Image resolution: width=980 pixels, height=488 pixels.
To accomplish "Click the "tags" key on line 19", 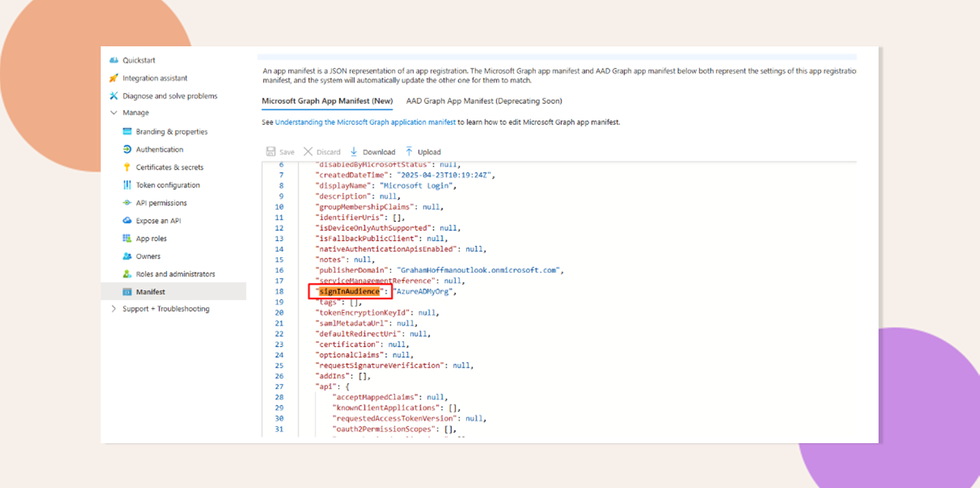I will (x=328, y=302).
